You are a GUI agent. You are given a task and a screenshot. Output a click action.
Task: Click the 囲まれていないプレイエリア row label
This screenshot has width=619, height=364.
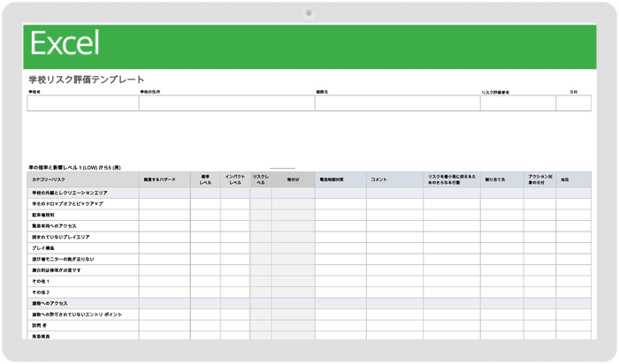point(61,237)
